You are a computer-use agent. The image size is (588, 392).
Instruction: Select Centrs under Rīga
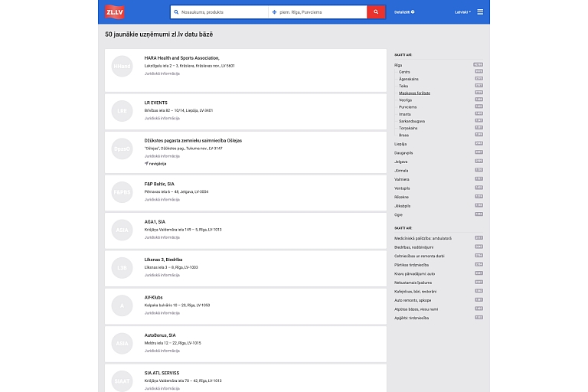click(404, 72)
